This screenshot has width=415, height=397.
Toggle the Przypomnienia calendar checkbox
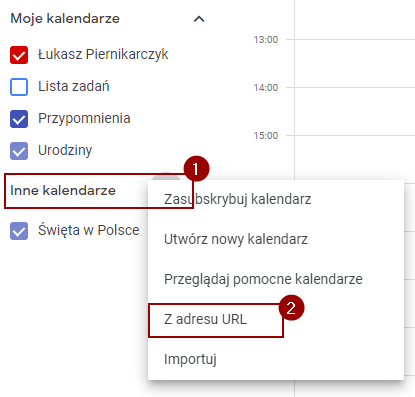pos(19,119)
